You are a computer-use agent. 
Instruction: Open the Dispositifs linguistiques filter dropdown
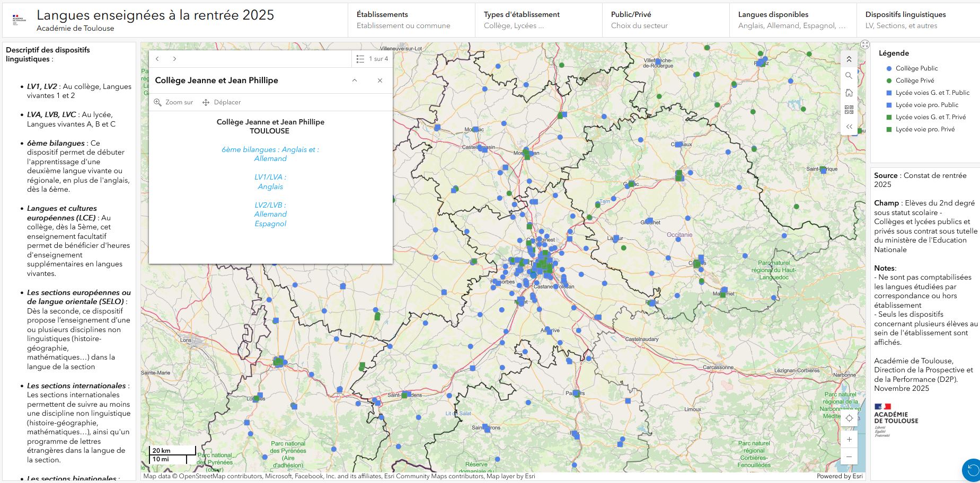pyautogui.click(x=918, y=20)
